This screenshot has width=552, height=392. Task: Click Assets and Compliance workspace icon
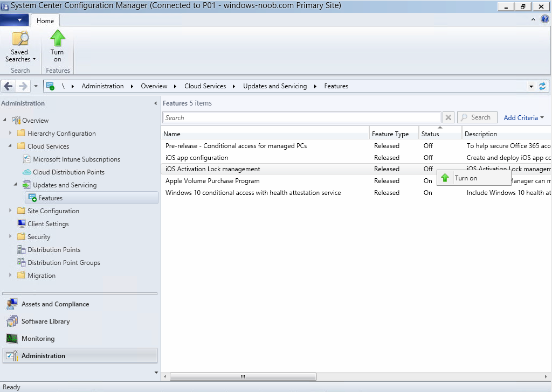[12, 304]
